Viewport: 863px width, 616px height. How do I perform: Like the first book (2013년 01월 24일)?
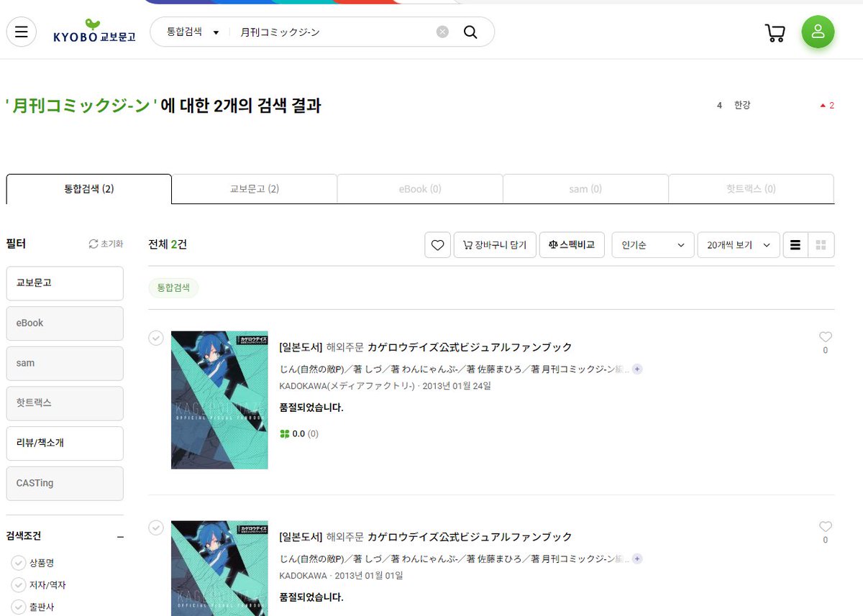(826, 336)
